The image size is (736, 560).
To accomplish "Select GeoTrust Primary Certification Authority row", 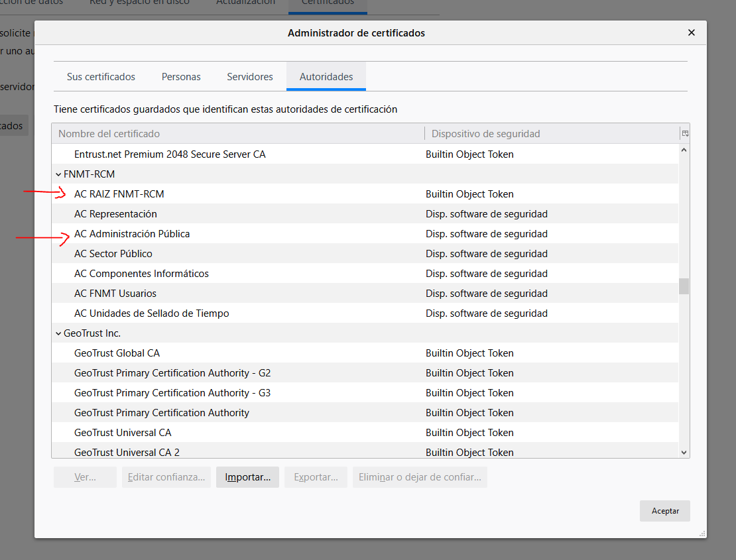I will tap(365, 413).
